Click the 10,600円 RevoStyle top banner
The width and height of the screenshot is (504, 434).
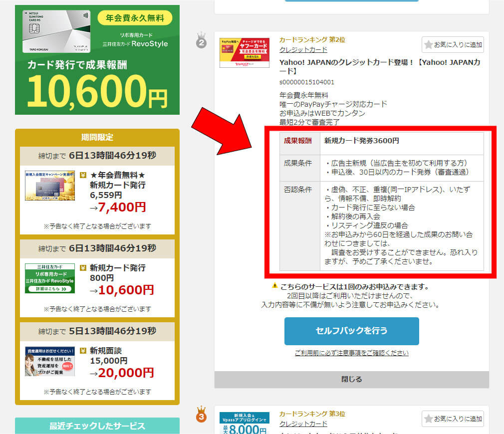[97, 60]
